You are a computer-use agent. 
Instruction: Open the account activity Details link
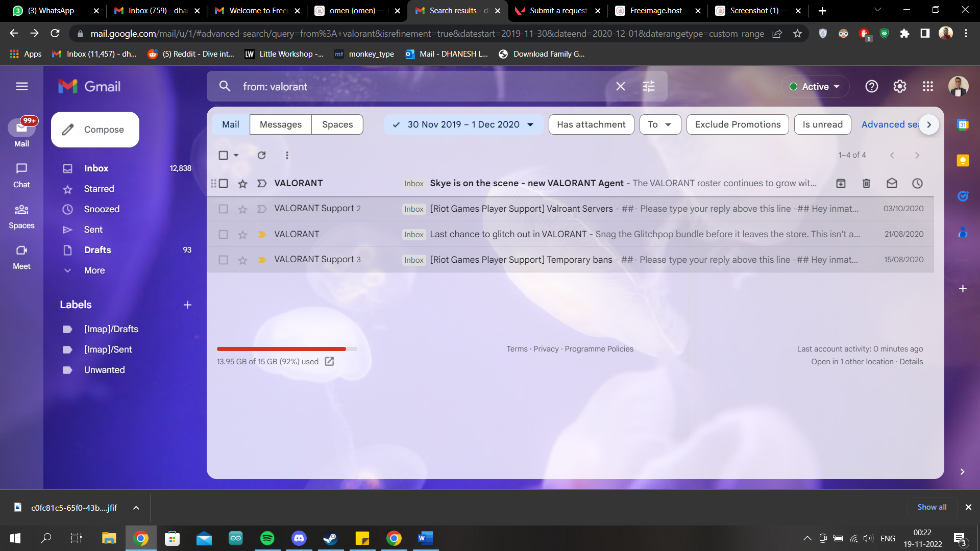911,362
